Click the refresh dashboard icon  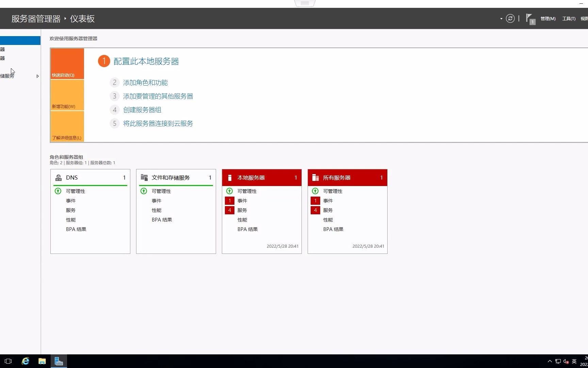click(x=510, y=18)
